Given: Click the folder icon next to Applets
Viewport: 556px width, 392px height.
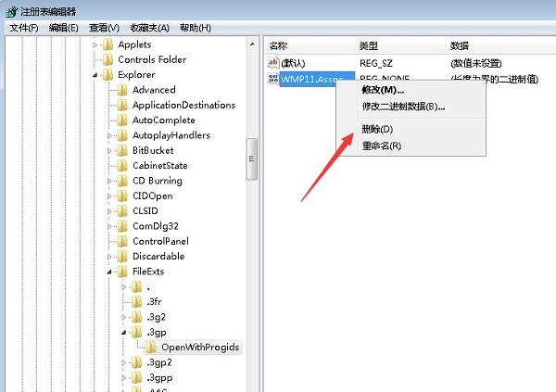Looking at the screenshot, I should 107,44.
